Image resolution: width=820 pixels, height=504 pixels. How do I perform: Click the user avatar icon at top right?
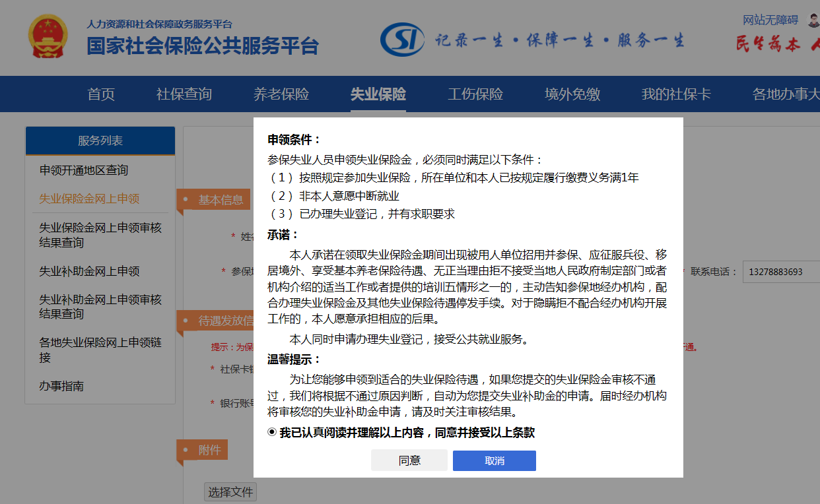813,20
